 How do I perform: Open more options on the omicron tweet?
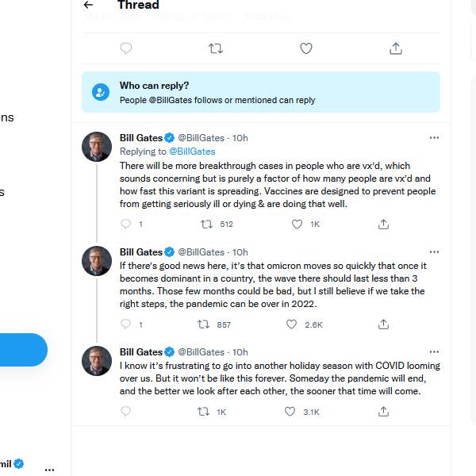coord(434,251)
